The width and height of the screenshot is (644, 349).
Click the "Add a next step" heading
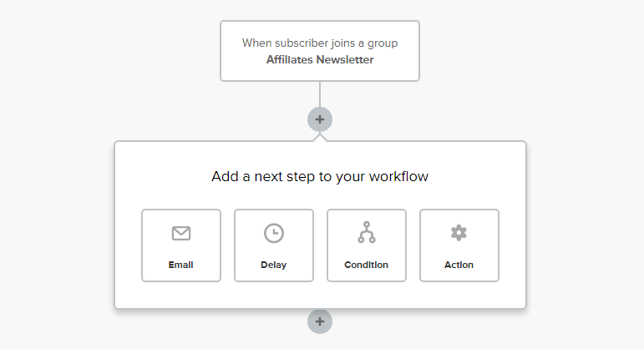(320, 176)
